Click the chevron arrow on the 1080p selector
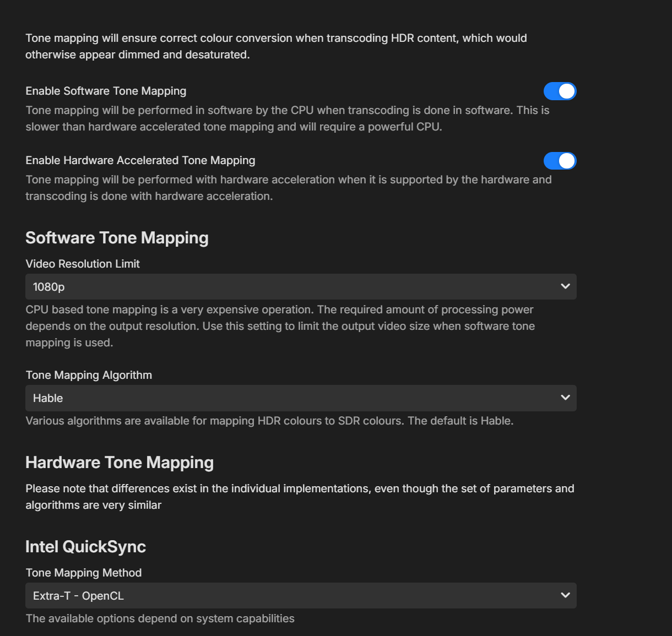This screenshot has width=672, height=636. [x=565, y=286]
